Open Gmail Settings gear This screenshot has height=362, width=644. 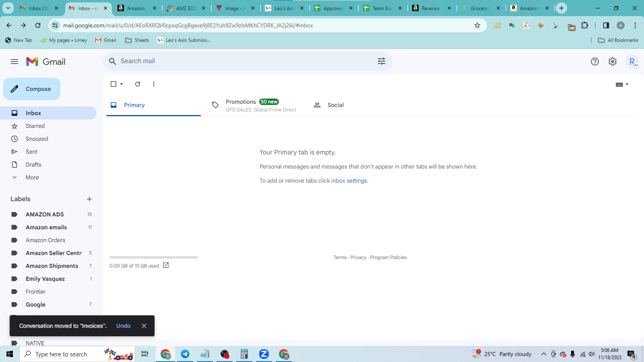(x=613, y=62)
